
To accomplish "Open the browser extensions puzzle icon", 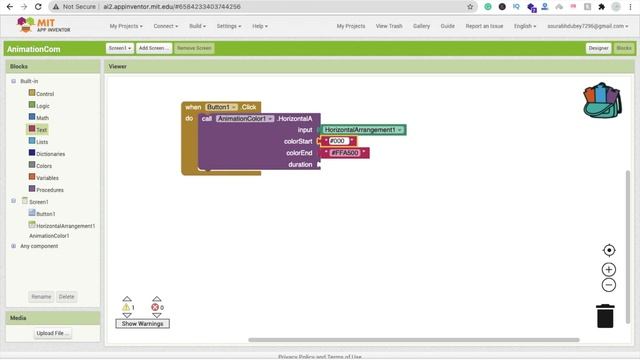I will (601, 7).
